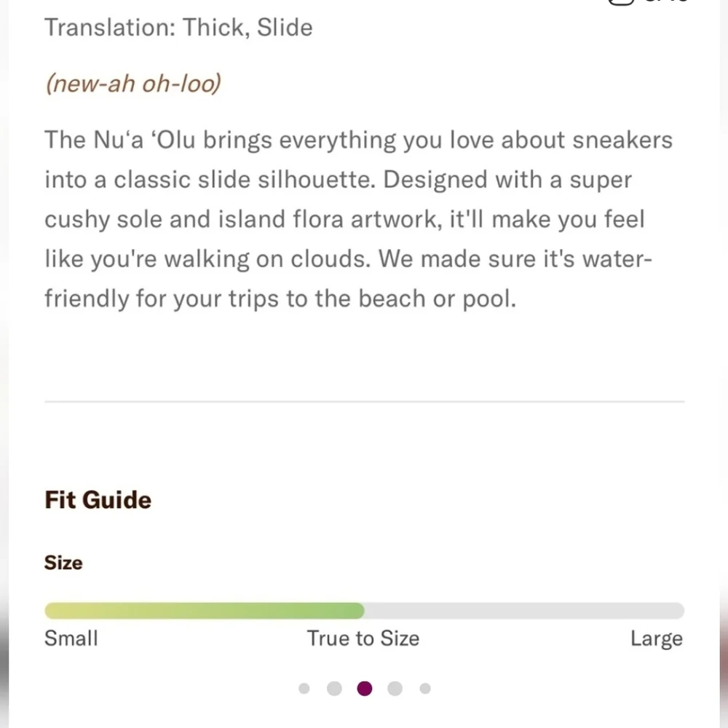Click the green filled portion of size bar

tap(204, 611)
